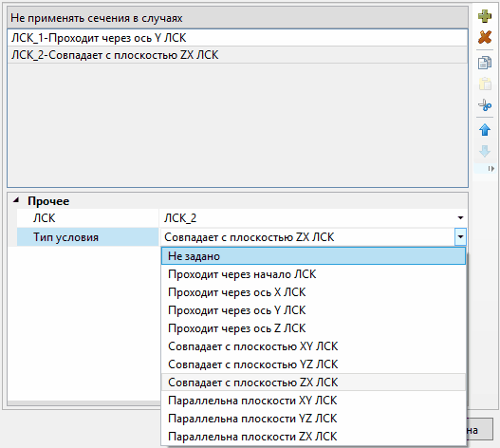The width and height of the screenshot is (500, 448).
Task: Click the toolbar overflow arrow below icons
Action: (x=491, y=169)
